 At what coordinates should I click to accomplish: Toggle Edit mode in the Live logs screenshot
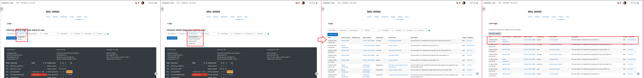639,3
